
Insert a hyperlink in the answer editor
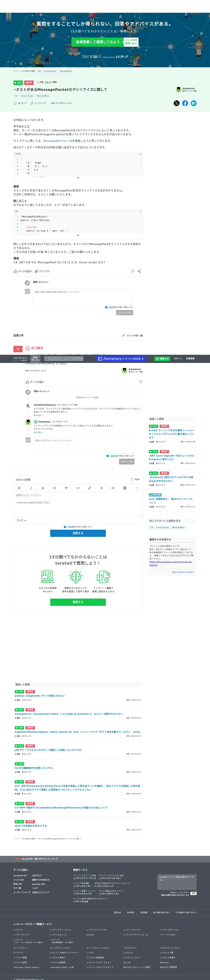90,488
